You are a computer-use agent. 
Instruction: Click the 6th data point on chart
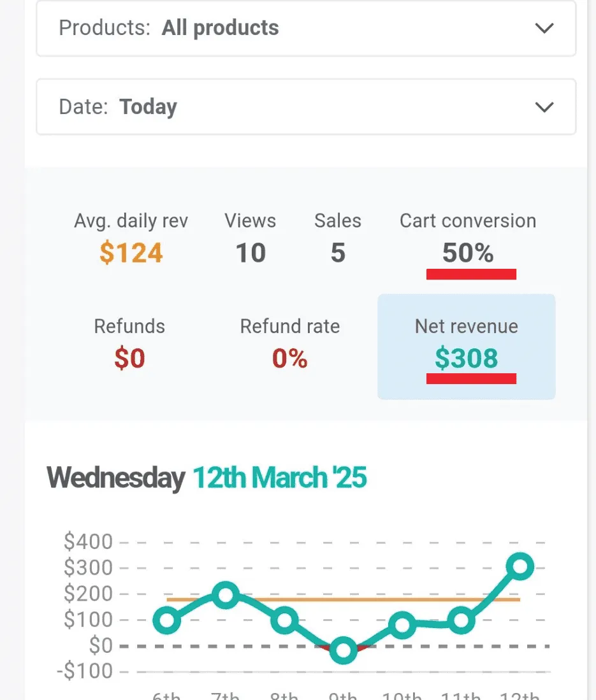tap(167, 620)
